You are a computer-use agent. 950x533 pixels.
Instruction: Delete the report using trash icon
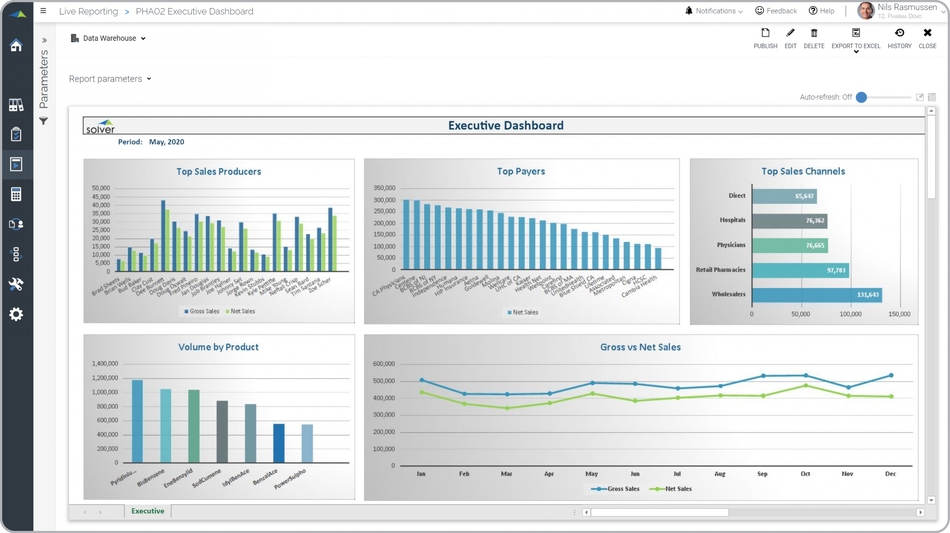coord(814,38)
